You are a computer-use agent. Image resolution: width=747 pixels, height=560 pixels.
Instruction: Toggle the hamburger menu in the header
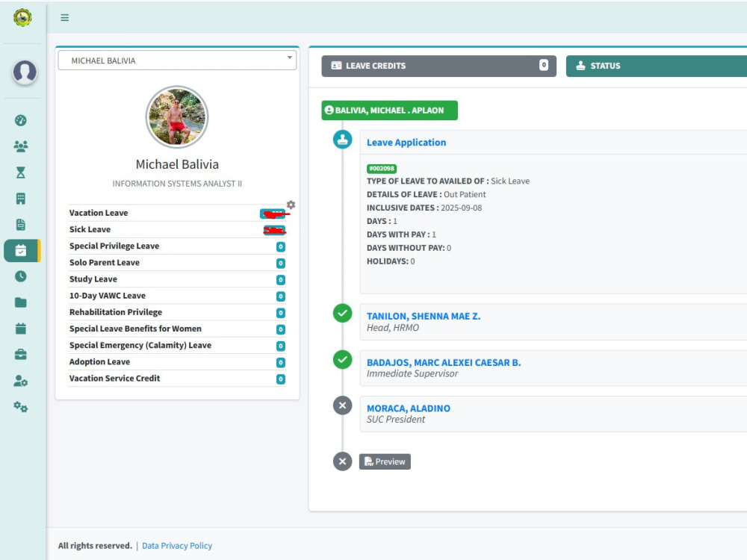pyautogui.click(x=65, y=18)
